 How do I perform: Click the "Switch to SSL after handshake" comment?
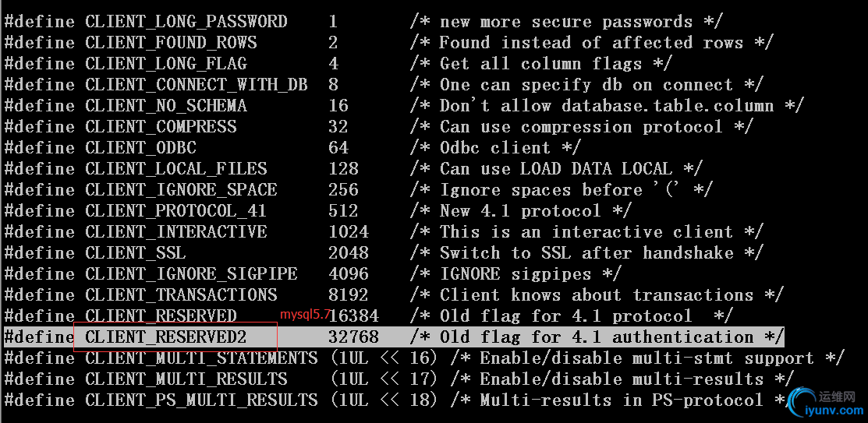[x=586, y=253]
